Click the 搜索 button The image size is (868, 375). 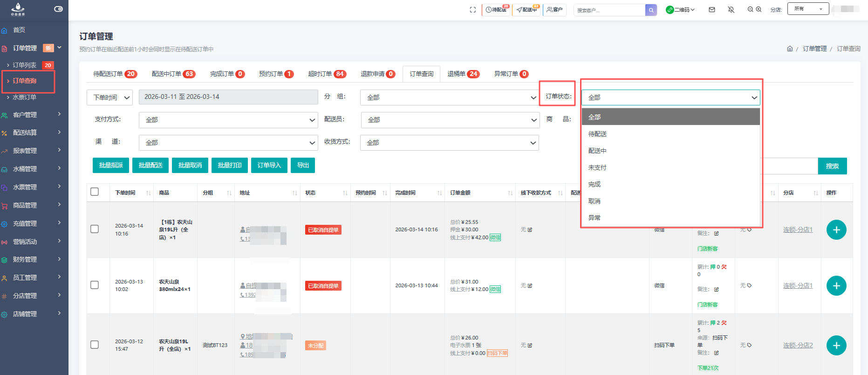(x=833, y=166)
